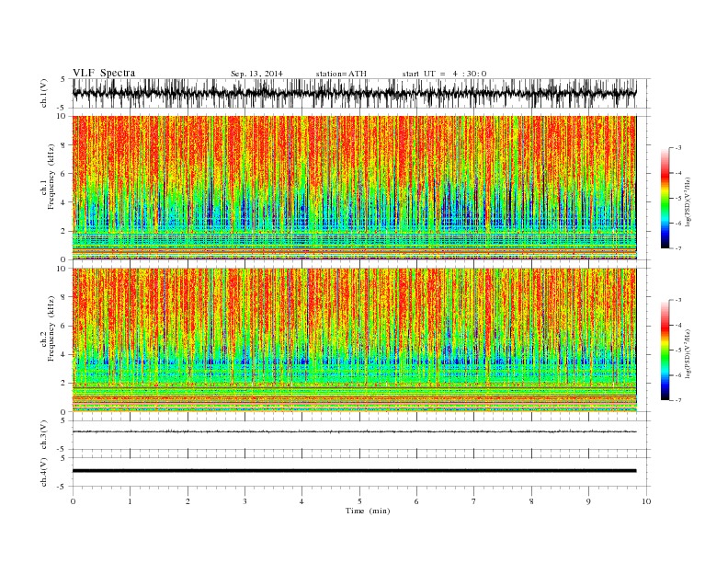Click the date text "Sep. 13, 2014"
The image size is (728, 563).
tap(256, 74)
